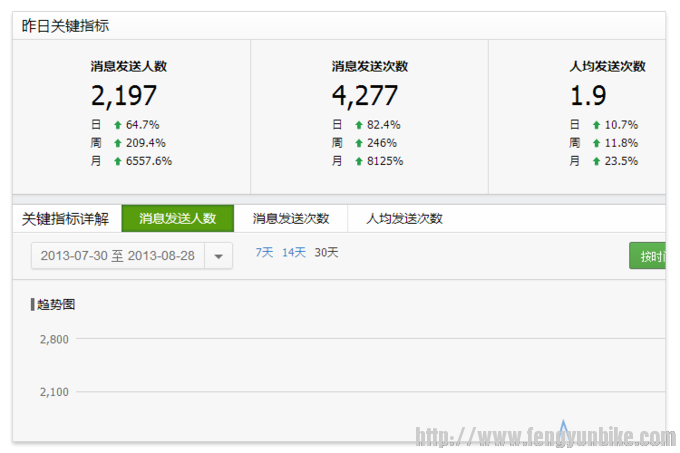Click the 2013-07-30 至 2013-08-28 date field

point(118,256)
